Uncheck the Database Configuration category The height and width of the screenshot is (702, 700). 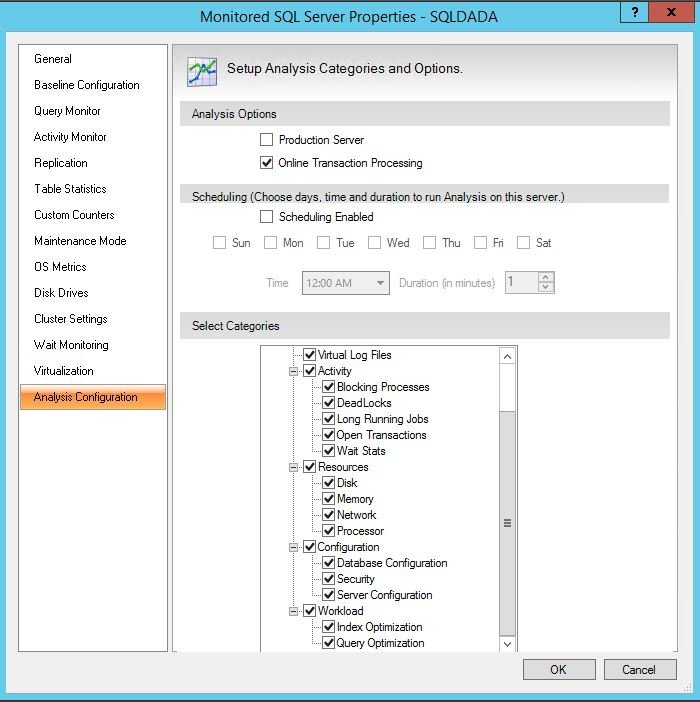[329, 563]
